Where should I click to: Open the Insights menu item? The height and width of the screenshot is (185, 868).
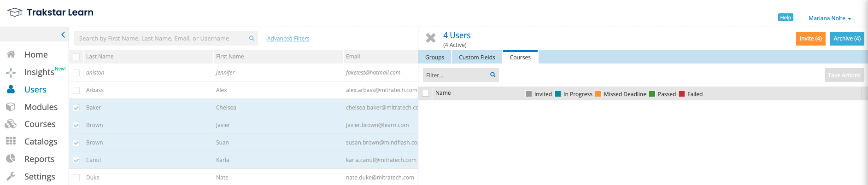click(x=39, y=72)
